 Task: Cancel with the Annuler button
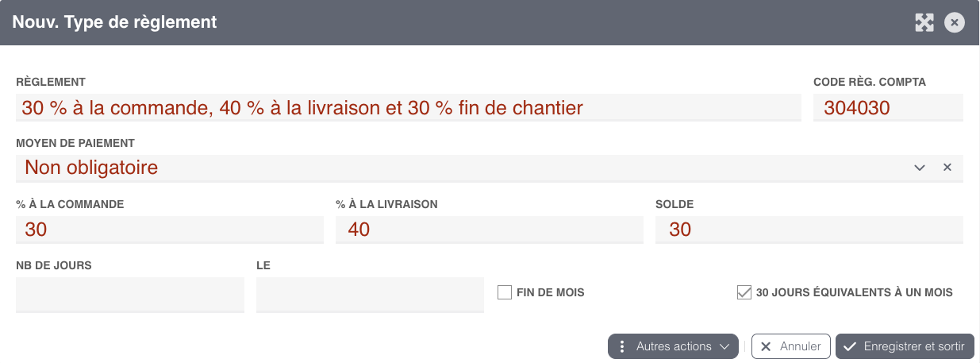coord(791,346)
